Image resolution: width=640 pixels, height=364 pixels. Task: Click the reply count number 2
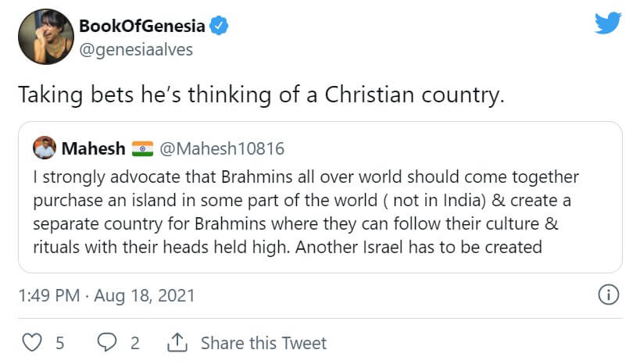[134, 343]
